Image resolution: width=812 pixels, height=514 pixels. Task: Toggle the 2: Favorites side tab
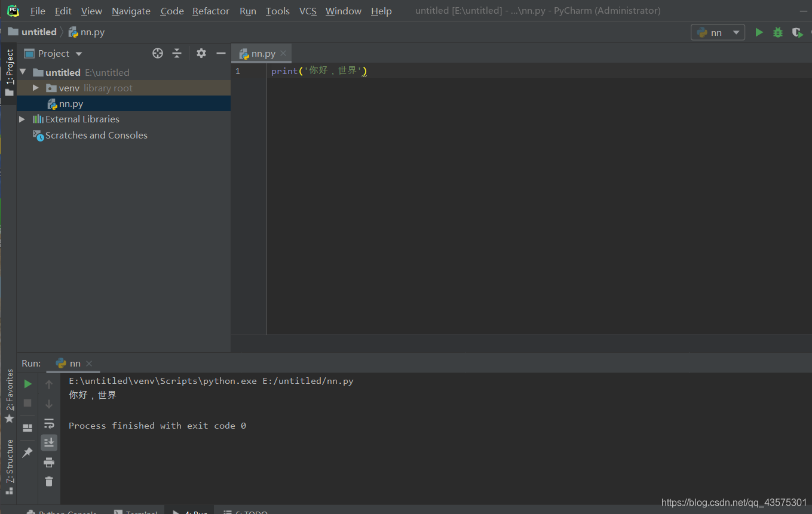[x=9, y=396]
